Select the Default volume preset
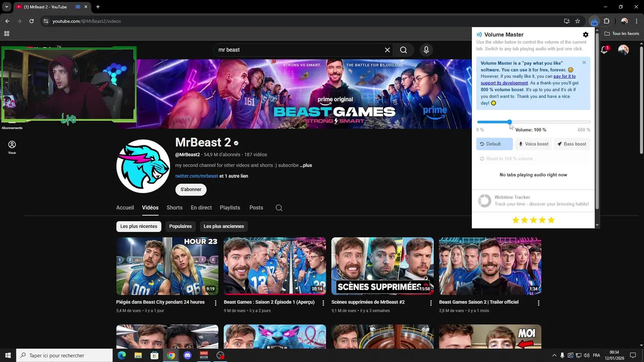This screenshot has width=644, height=362. point(495,144)
